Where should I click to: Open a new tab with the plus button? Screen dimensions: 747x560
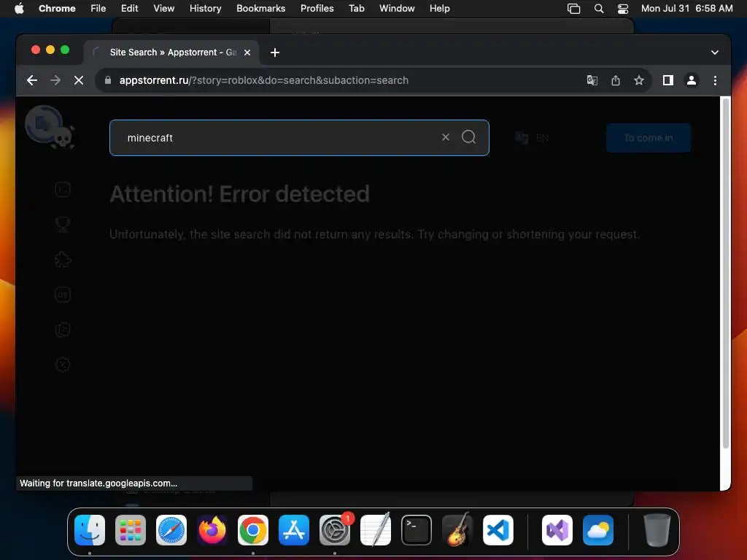point(275,52)
